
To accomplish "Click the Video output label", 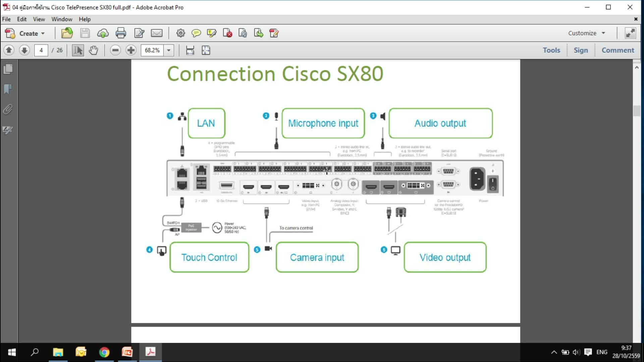I will (x=445, y=257).
